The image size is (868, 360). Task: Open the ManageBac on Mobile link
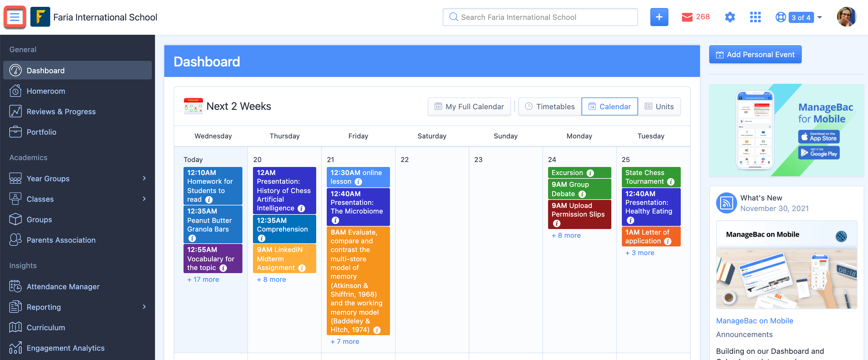[x=755, y=321]
